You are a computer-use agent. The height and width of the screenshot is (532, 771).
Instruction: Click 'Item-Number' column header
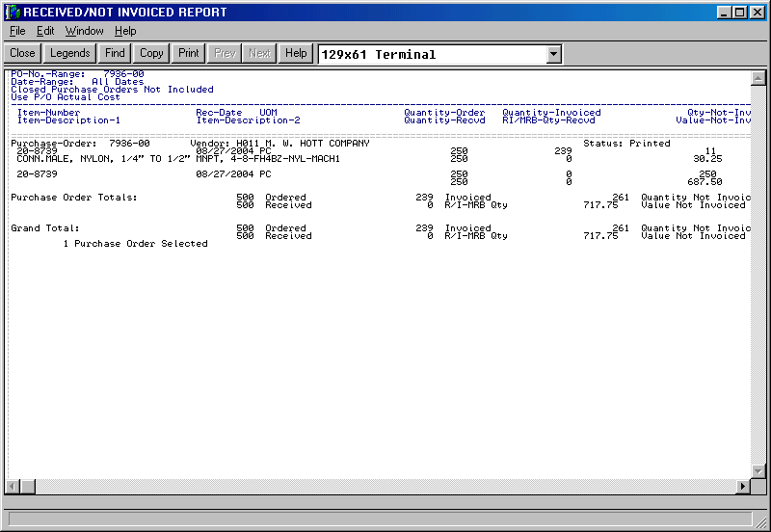click(49, 113)
